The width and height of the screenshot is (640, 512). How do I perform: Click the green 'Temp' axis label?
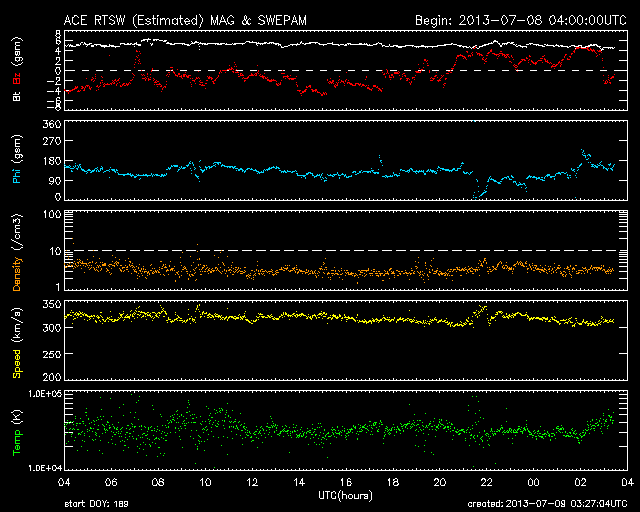pyautogui.click(x=17, y=442)
